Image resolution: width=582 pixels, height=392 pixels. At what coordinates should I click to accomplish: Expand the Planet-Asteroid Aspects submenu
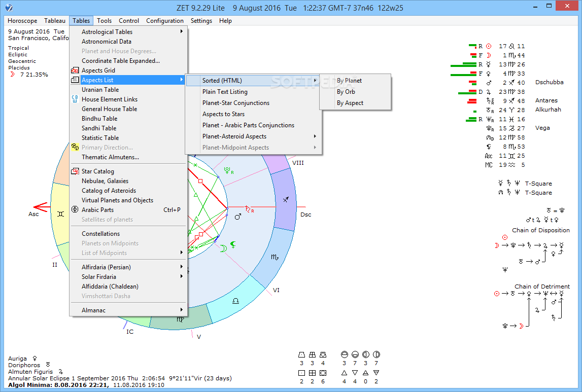point(253,136)
